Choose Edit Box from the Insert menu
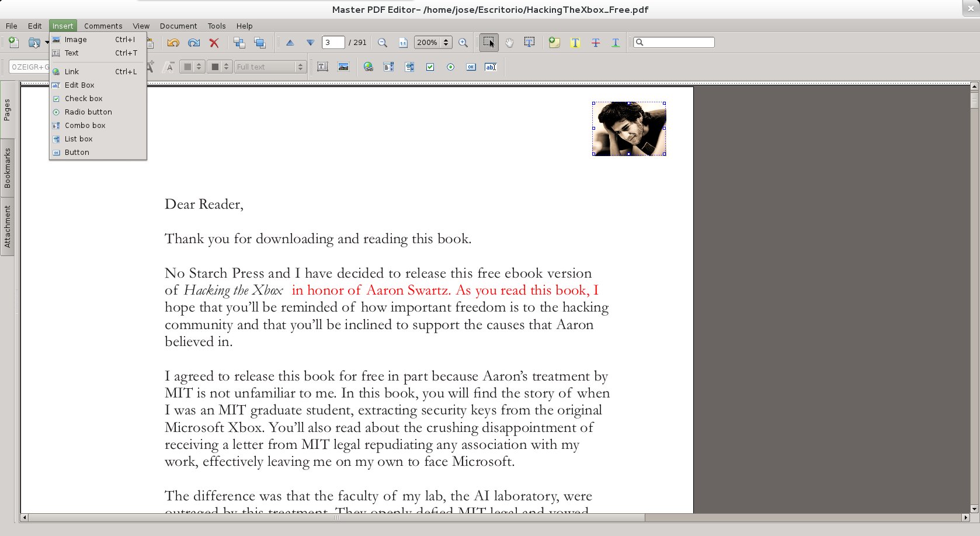The width and height of the screenshot is (980, 536). click(x=98, y=85)
